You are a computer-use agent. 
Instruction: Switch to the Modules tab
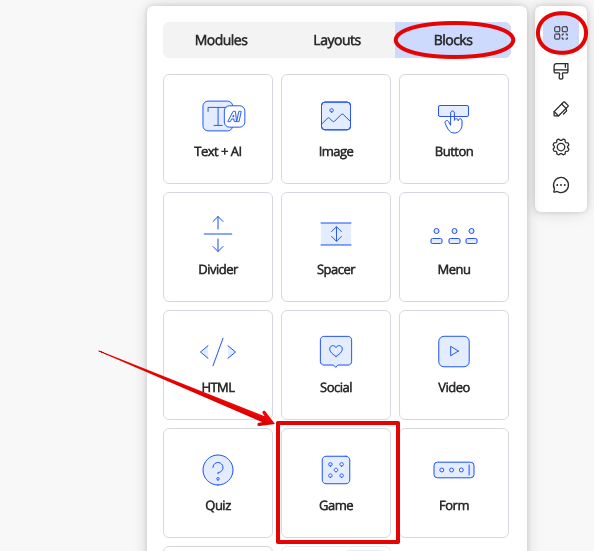click(221, 40)
